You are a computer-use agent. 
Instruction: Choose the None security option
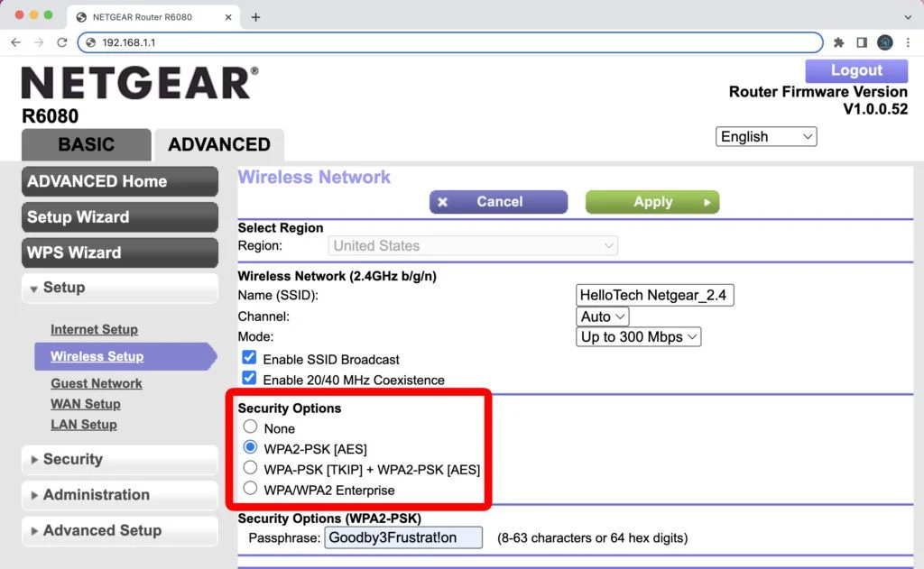pos(250,428)
